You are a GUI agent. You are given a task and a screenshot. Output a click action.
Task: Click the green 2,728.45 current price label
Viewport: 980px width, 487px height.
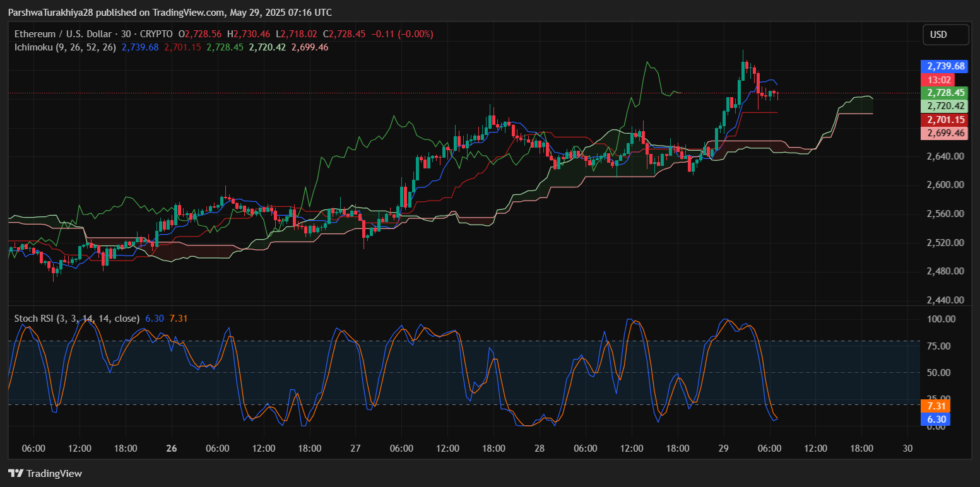pos(944,93)
